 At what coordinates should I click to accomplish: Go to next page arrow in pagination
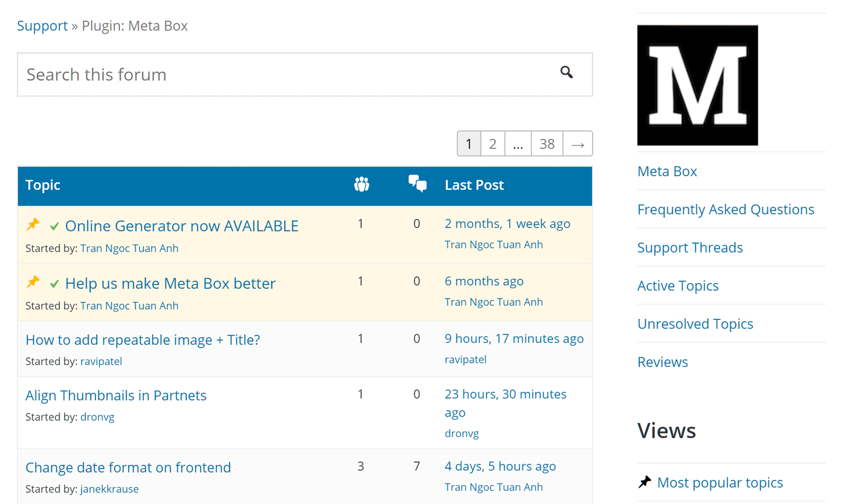577,144
